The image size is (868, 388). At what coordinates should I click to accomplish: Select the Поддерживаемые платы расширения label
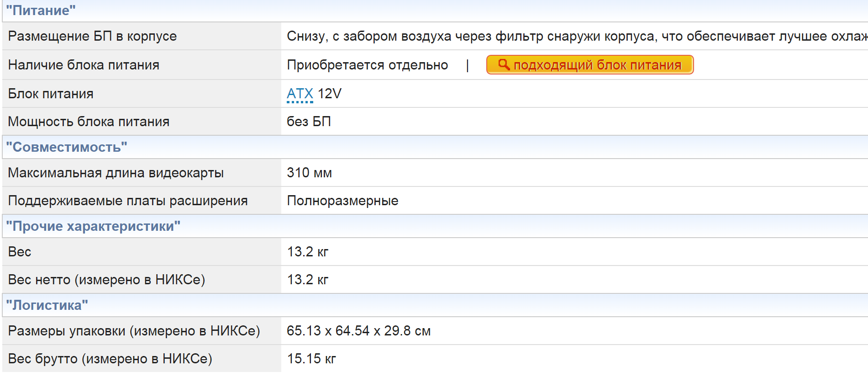coord(128,201)
